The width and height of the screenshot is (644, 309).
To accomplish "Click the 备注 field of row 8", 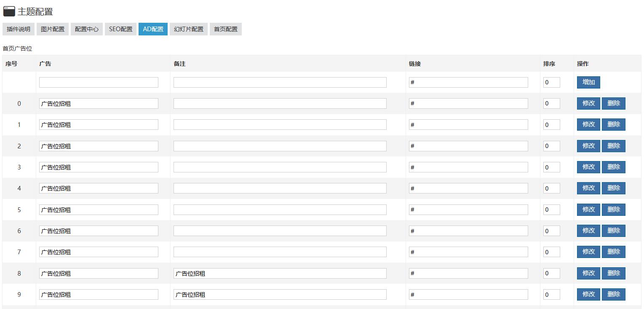I will (x=280, y=273).
